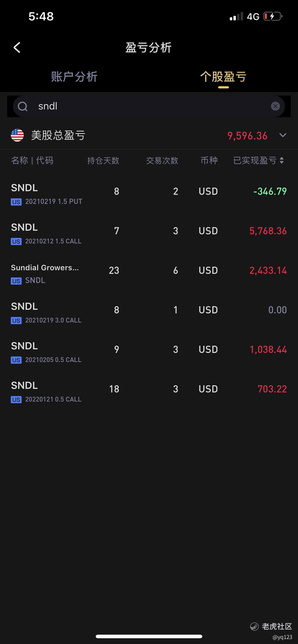298x644 pixels.
Task: Open SNDL 20210212 1.5 CALL entry
Action: pyautogui.click(x=149, y=234)
